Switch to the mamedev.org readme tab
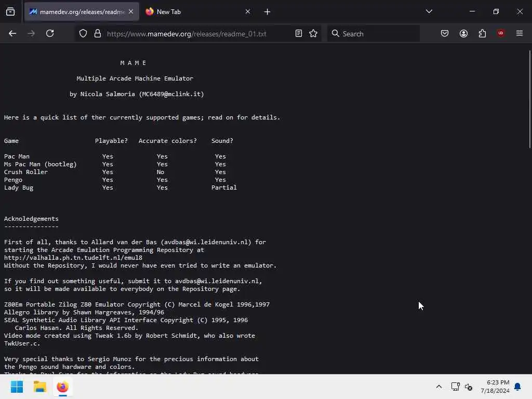Screen dimensions: 532x399 click(82, 12)
